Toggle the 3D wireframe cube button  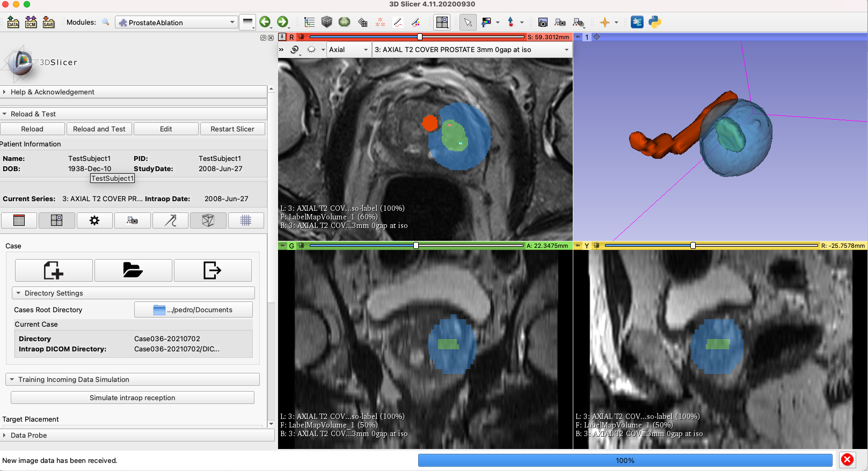click(208, 220)
